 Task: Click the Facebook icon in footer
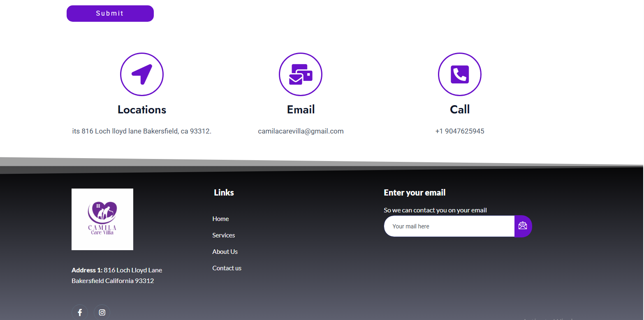tap(80, 312)
